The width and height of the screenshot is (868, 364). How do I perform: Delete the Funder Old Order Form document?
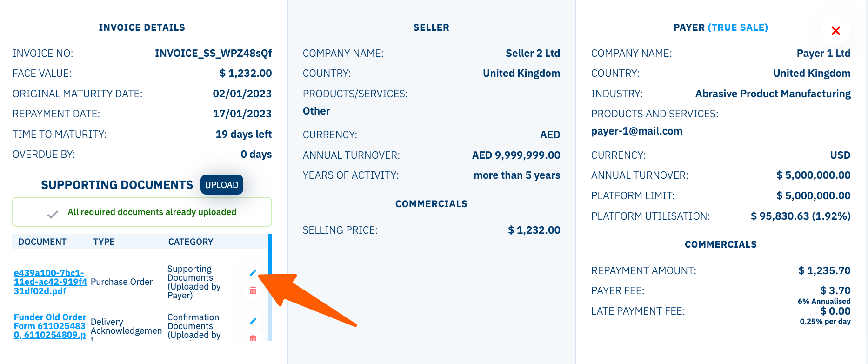pyautogui.click(x=253, y=338)
